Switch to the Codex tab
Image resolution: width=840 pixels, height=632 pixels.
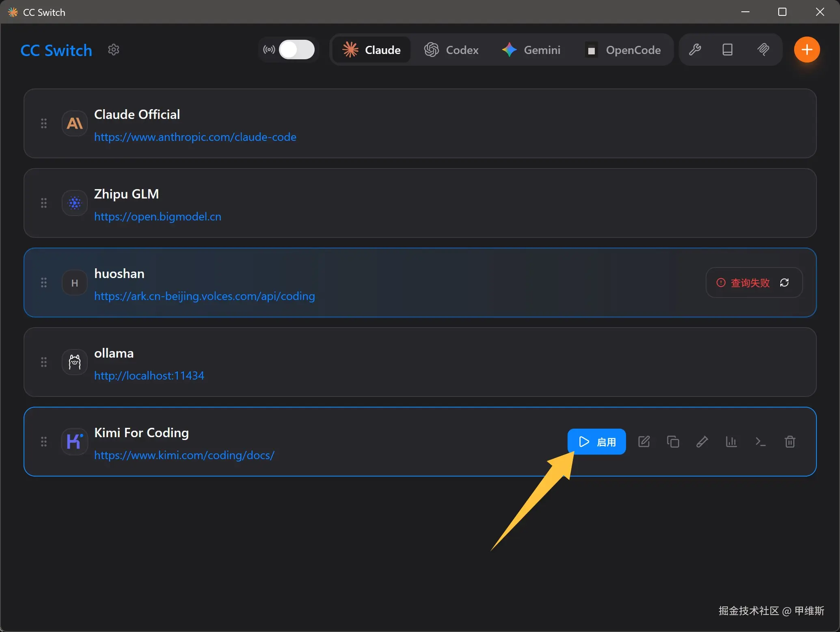[x=451, y=50]
